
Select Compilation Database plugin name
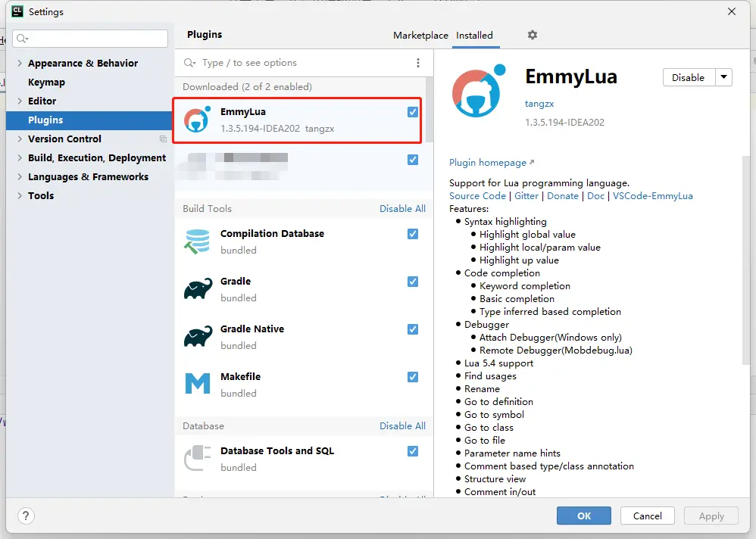click(272, 234)
